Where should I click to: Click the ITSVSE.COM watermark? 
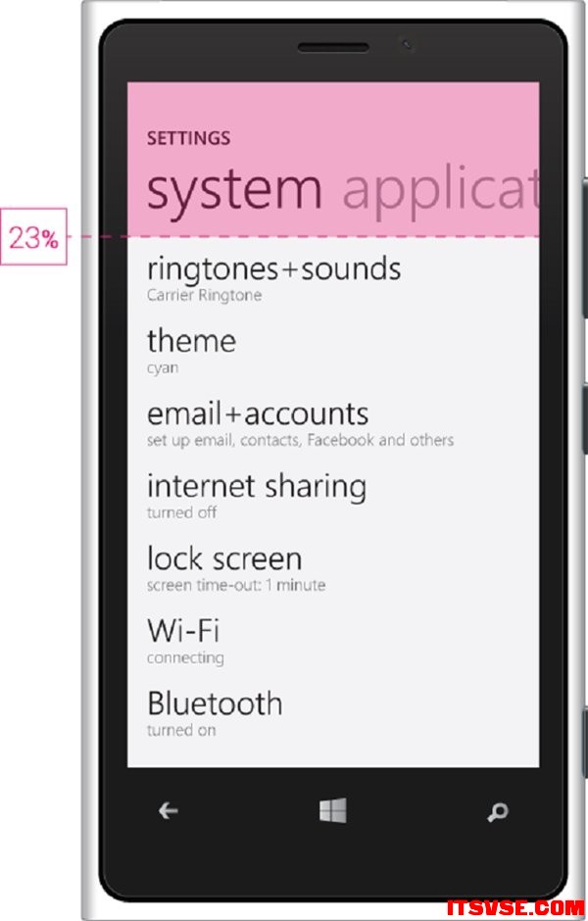click(515, 907)
